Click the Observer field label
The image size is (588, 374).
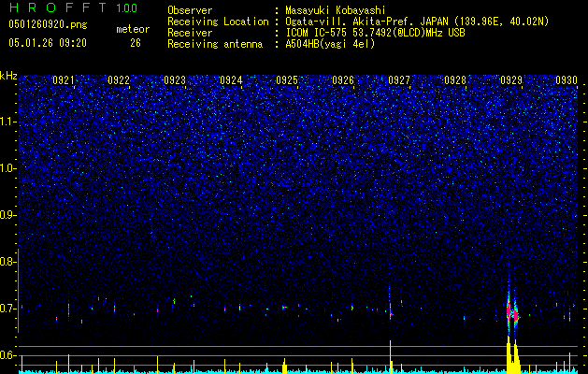[190, 10]
